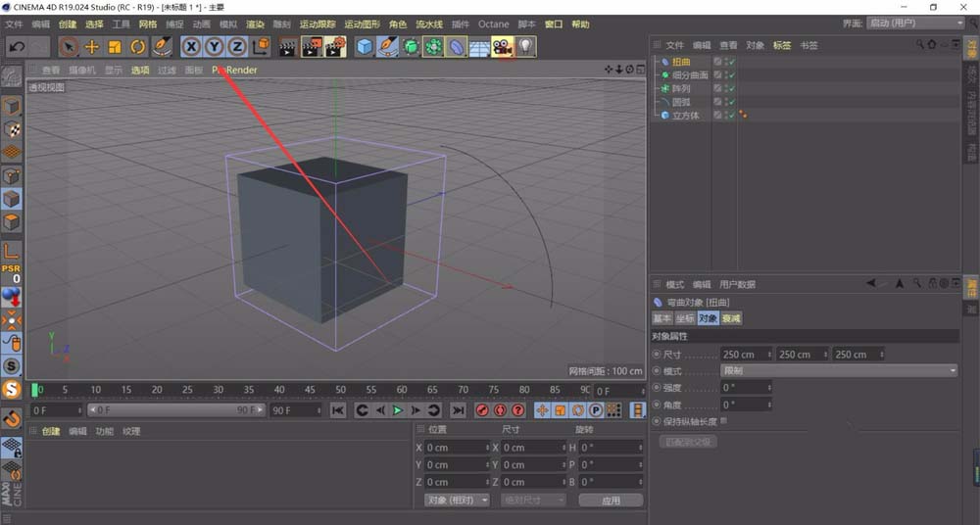
Task: Enable the 保持纵轴长度 checkbox
Action: point(724,420)
